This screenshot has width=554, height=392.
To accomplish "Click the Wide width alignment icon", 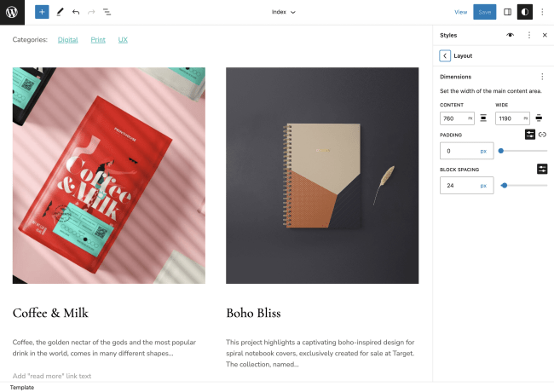I will (539, 118).
